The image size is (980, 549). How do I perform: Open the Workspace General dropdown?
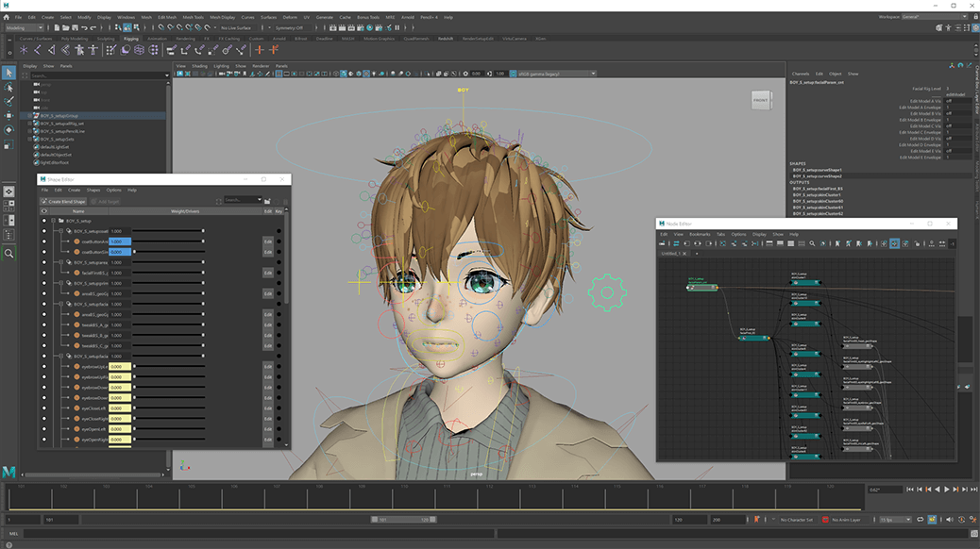click(935, 17)
